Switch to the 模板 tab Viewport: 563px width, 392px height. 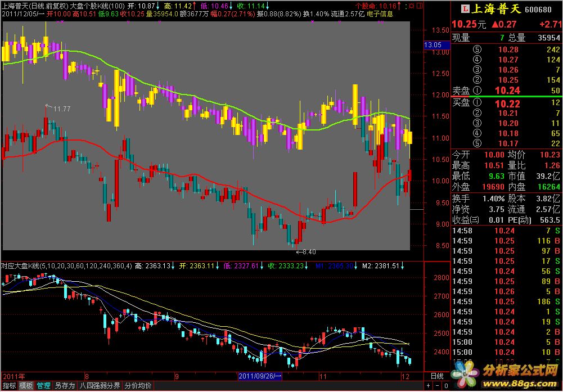pos(26,386)
